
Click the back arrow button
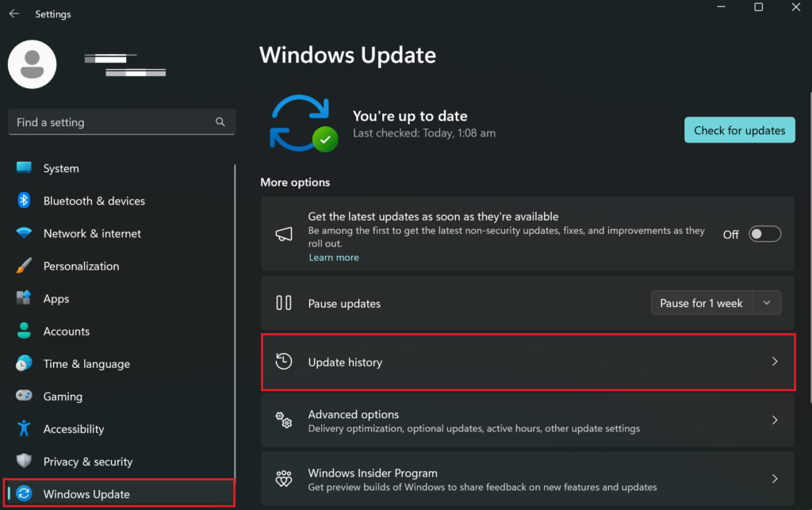tap(13, 13)
